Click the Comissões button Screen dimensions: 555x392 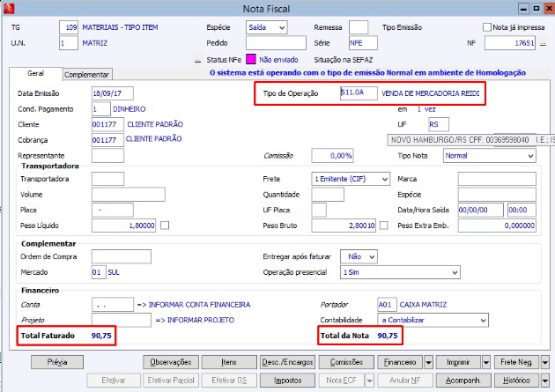click(x=346, y=362)
